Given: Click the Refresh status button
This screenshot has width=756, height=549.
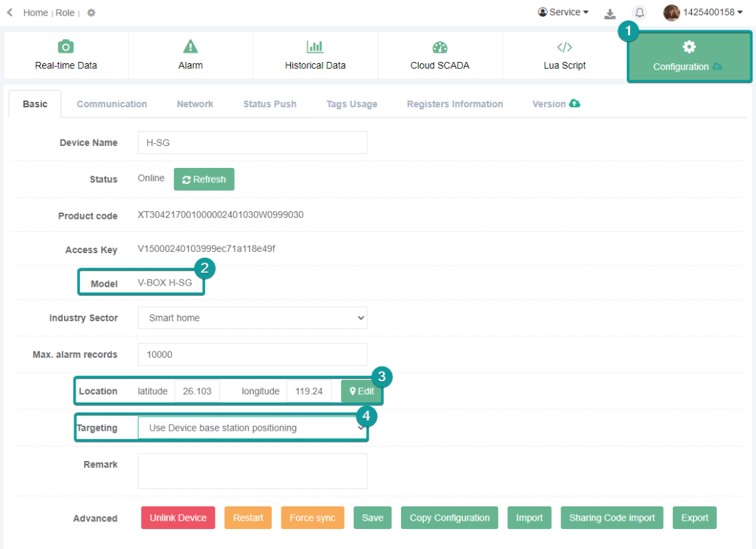Looking at the screenshot, I should (x=204, y=179).
